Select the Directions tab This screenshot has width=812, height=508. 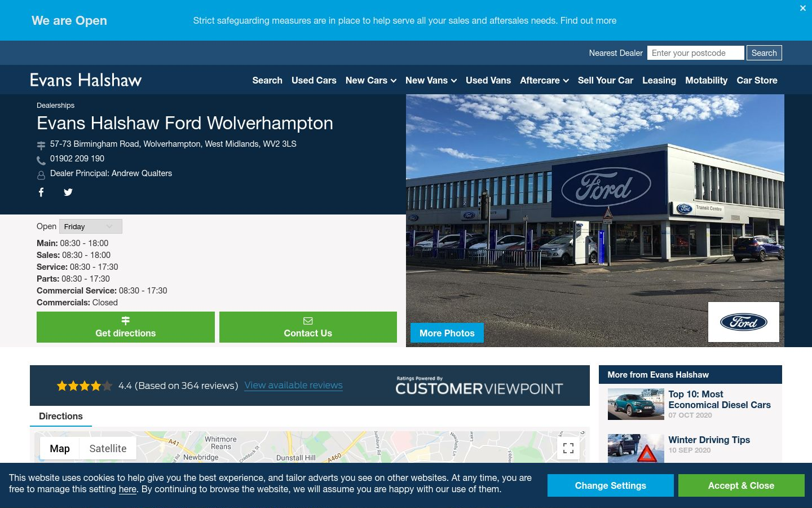tap(61, 417)
